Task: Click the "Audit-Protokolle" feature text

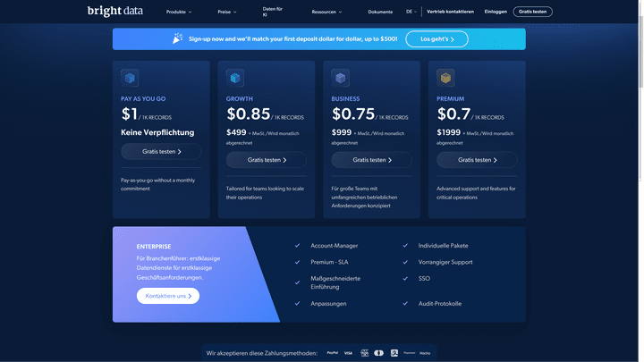Action: click(x=440, y=304)
